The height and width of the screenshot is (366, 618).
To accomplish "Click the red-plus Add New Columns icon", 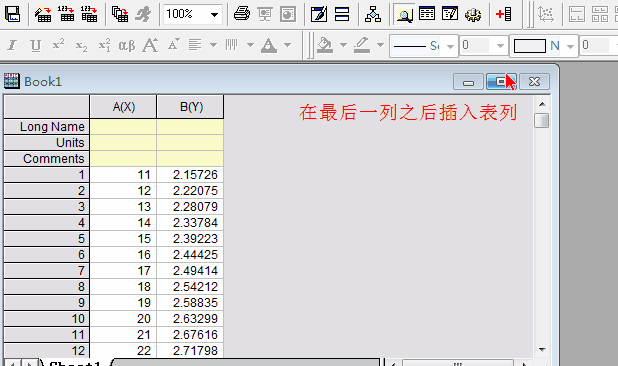I will point(504,14).
